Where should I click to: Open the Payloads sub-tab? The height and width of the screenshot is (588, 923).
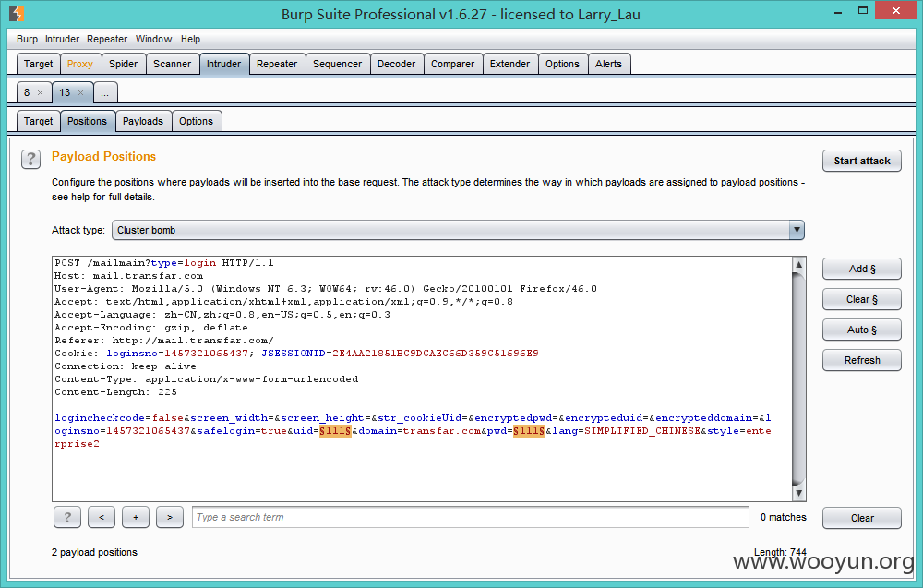[143, 121]
